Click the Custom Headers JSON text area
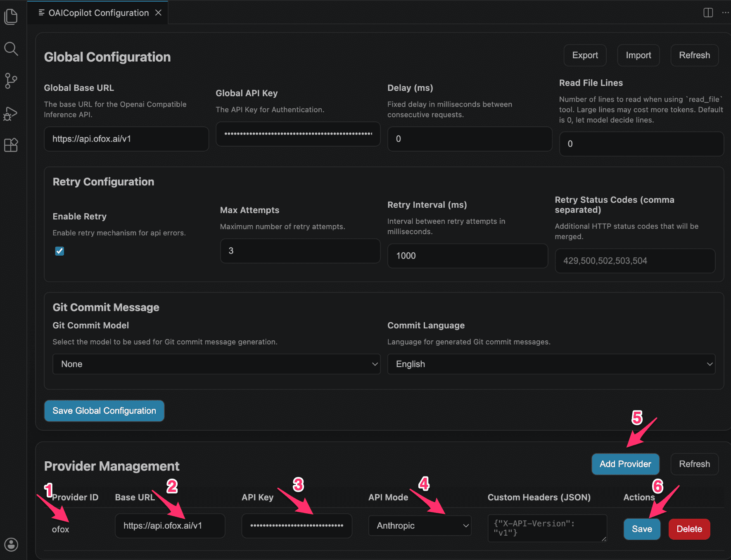The width and height of the screenshot is (731, 560). [547, 528]
